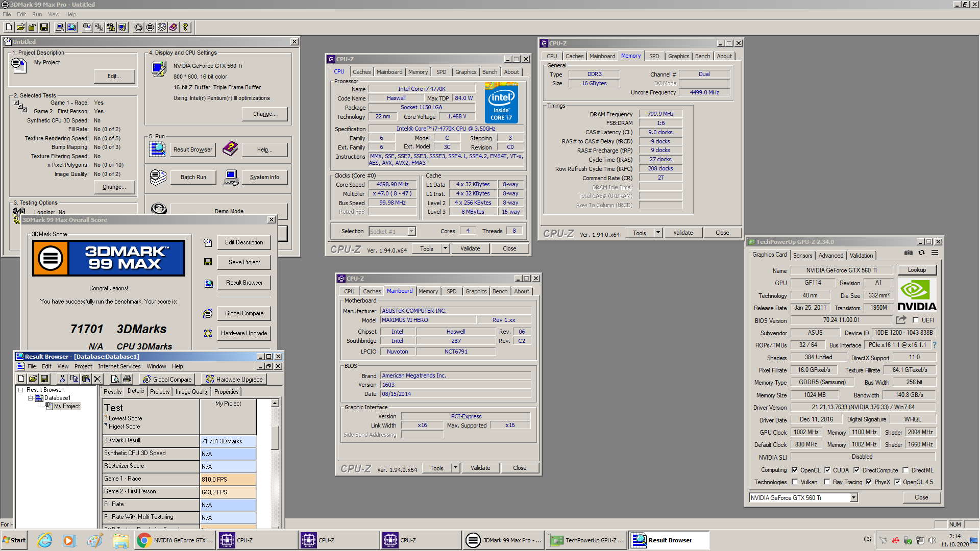The image size is (980, 551).
Task: Click the scissors Cut icon in Result Browser
Action: (x=62, y=379)
